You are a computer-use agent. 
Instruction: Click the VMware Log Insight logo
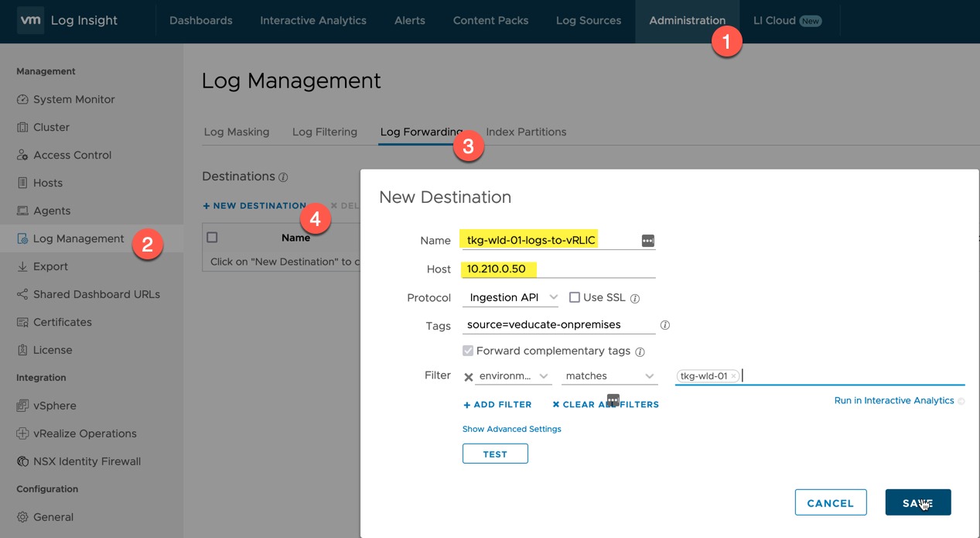pos(30,21)
